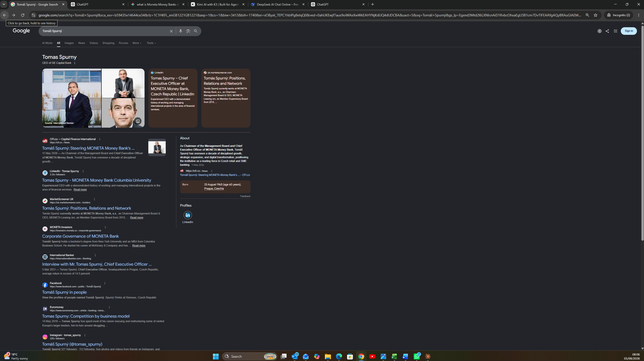Open the three-dot menu for Euromoney result
Viewport: 644px width, 361px height.
tap(109, 307)
